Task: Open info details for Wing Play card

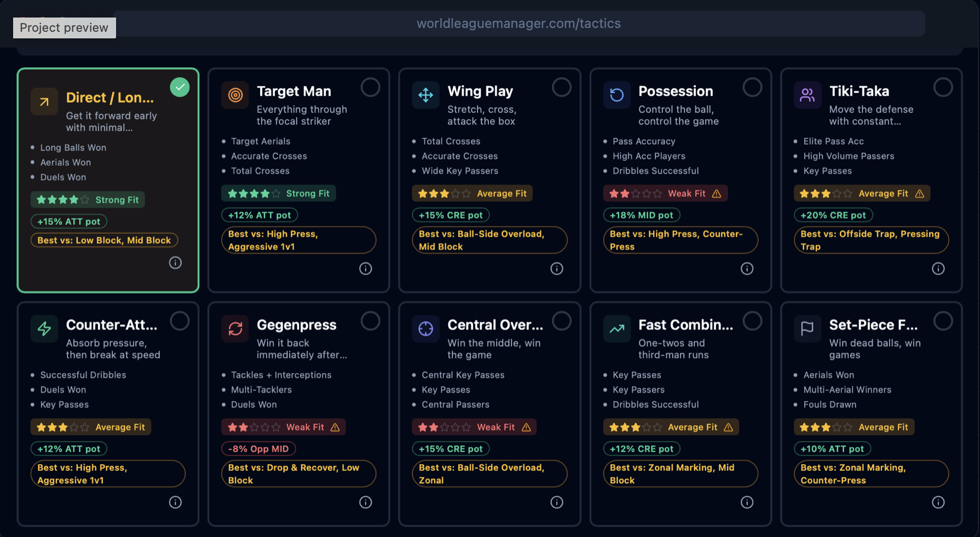Action: (556, 268)
